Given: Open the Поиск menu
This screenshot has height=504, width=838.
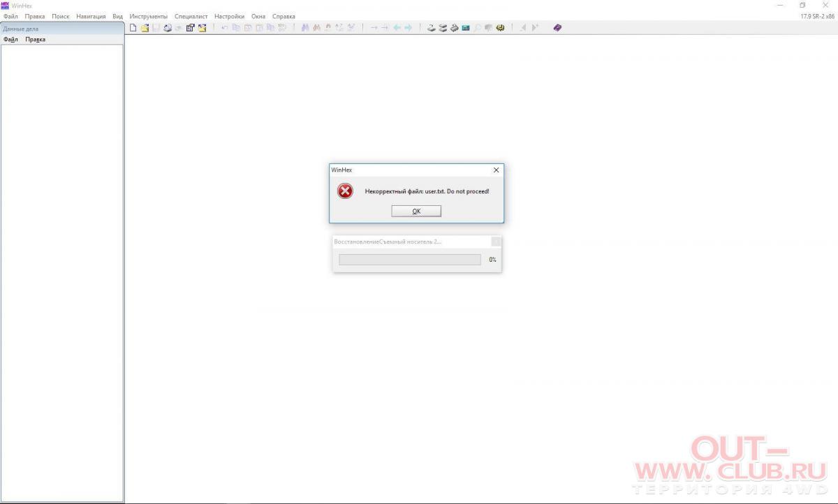Looking at the screenshot, I should pos(61,16).
